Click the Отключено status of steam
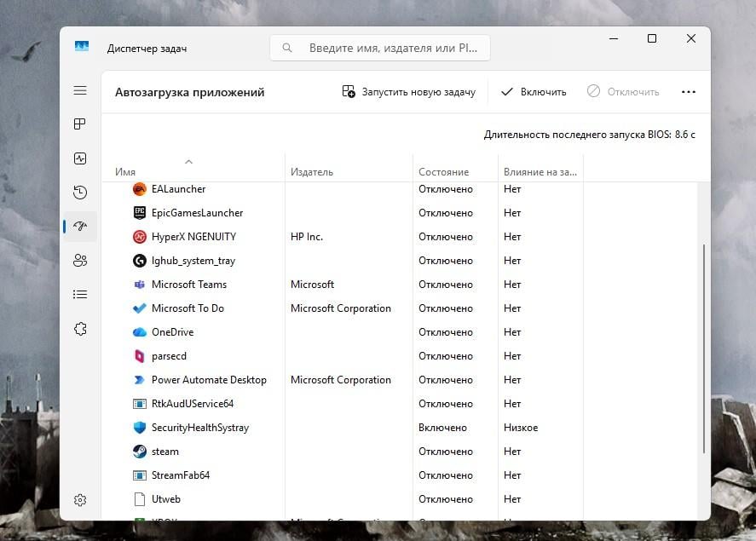Image resolution: width=756 pixels, height=541 pixels. [x=446, y=452]
